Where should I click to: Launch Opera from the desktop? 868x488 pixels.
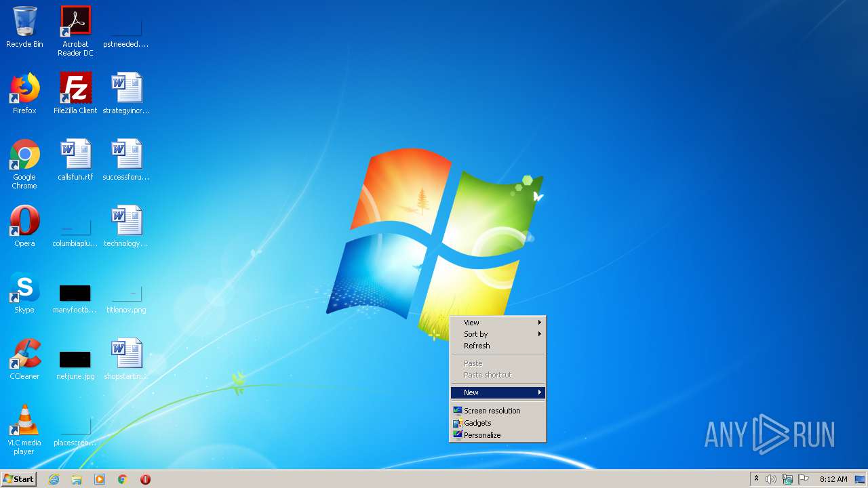click(x=24, y=226)
